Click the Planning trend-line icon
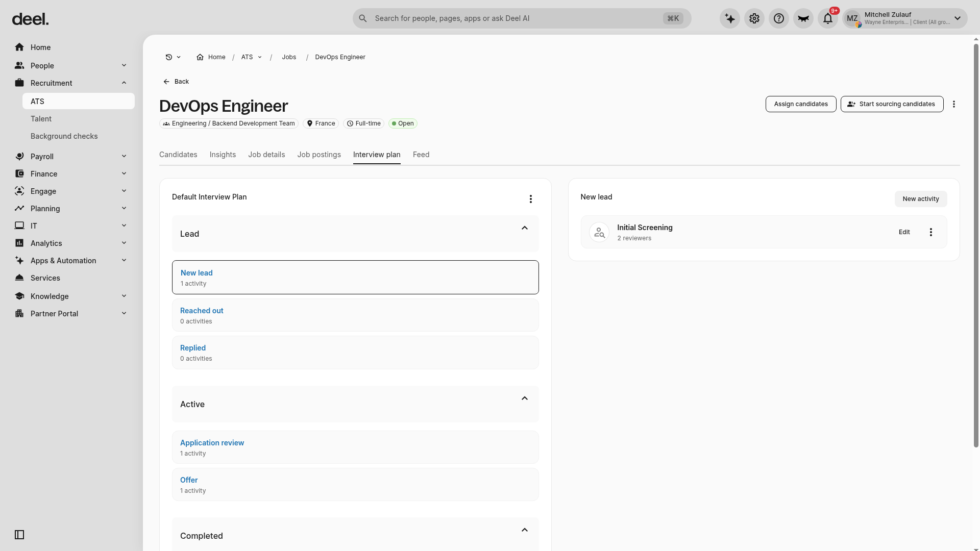Viewport: 980px width, 551px height. click(x=19, y=209)
